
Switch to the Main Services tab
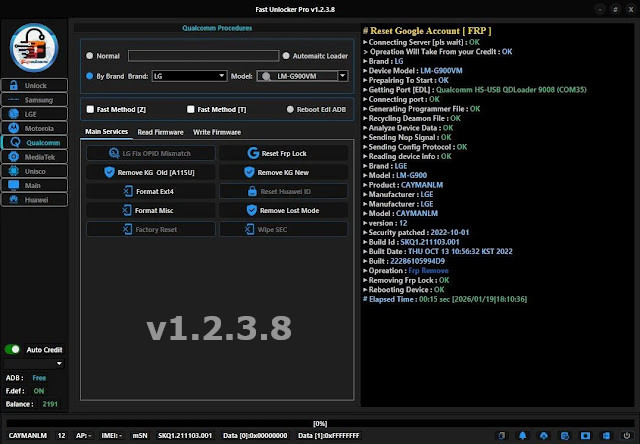(107, 132)
